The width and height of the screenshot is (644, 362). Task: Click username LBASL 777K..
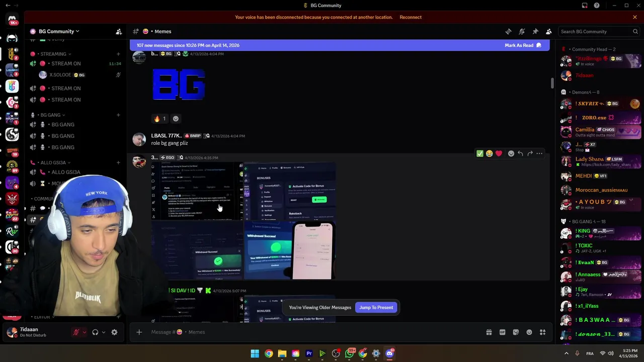(x=166, y=136)
